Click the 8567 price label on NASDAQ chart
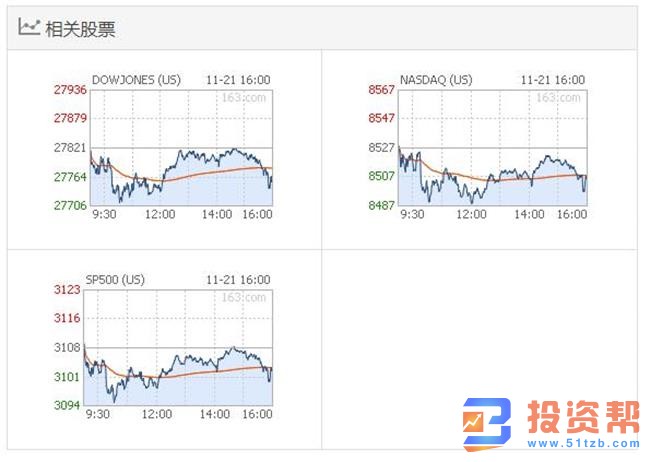 coord(382,90)
